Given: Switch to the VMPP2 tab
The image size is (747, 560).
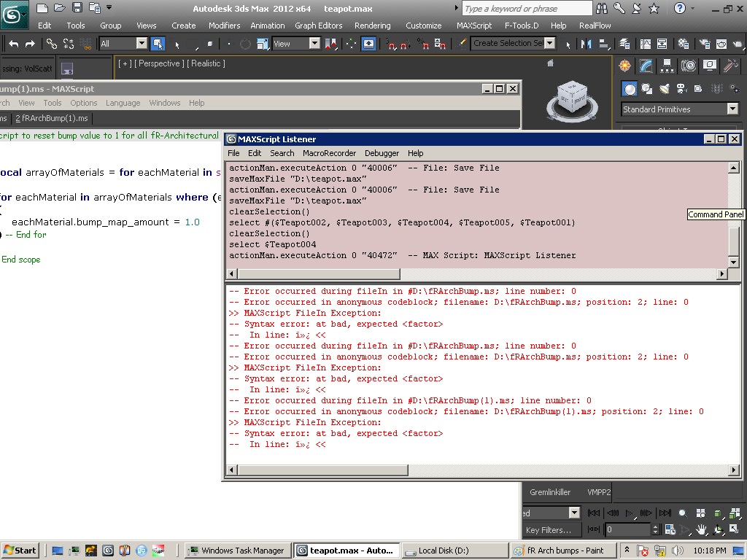Looking at the screenshot, I should point(599,492).
